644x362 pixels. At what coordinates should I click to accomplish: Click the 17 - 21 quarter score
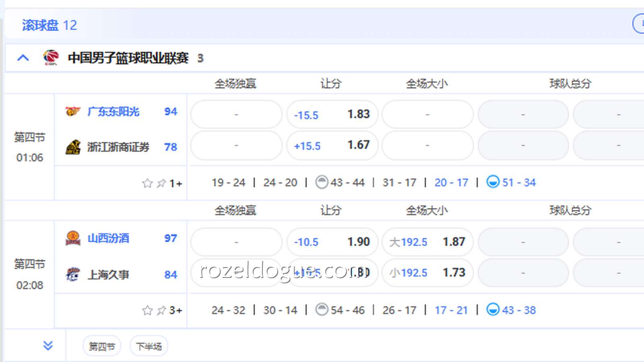click(x=451, y=310)
